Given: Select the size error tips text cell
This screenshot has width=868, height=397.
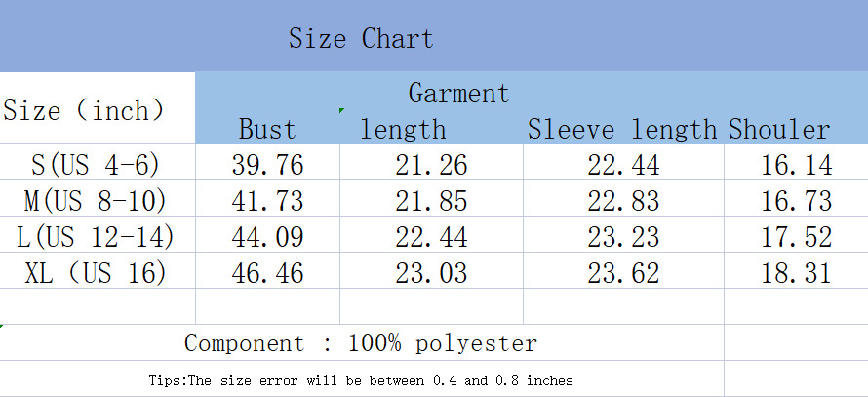Looking at the screenshot, I should (x=361, y=379).
